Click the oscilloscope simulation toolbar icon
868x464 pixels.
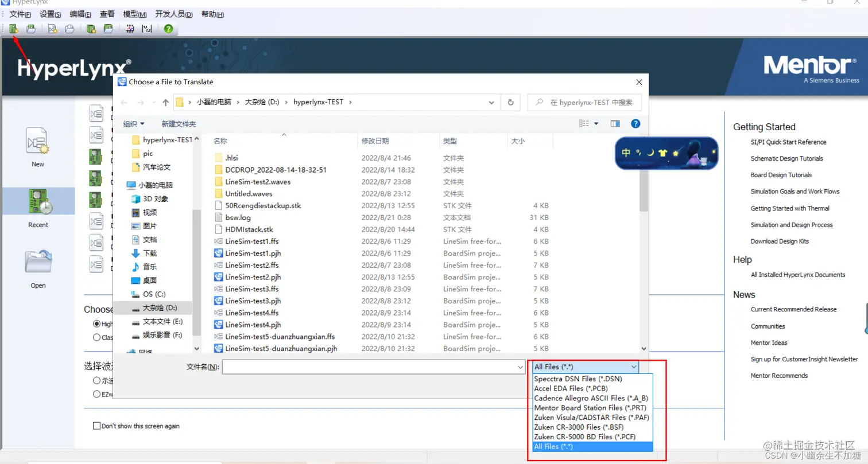(130, 29)
